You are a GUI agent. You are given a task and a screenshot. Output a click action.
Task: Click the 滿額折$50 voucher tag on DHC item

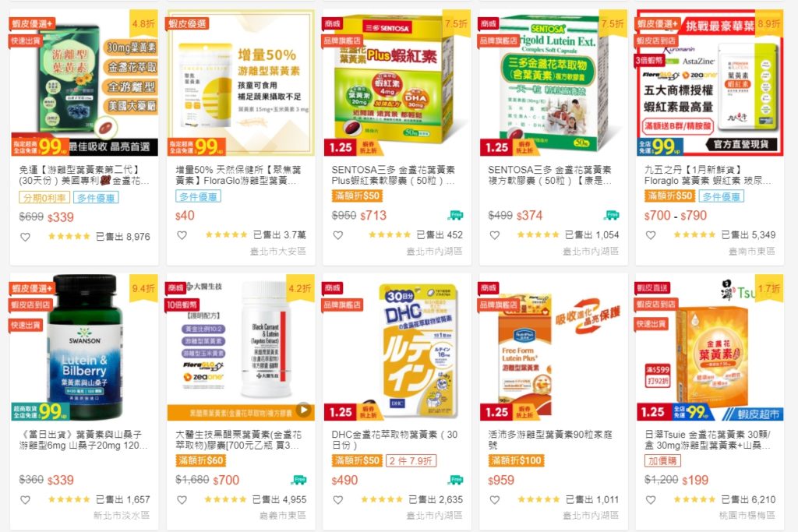pyautogui.click(x=357, y=461)
